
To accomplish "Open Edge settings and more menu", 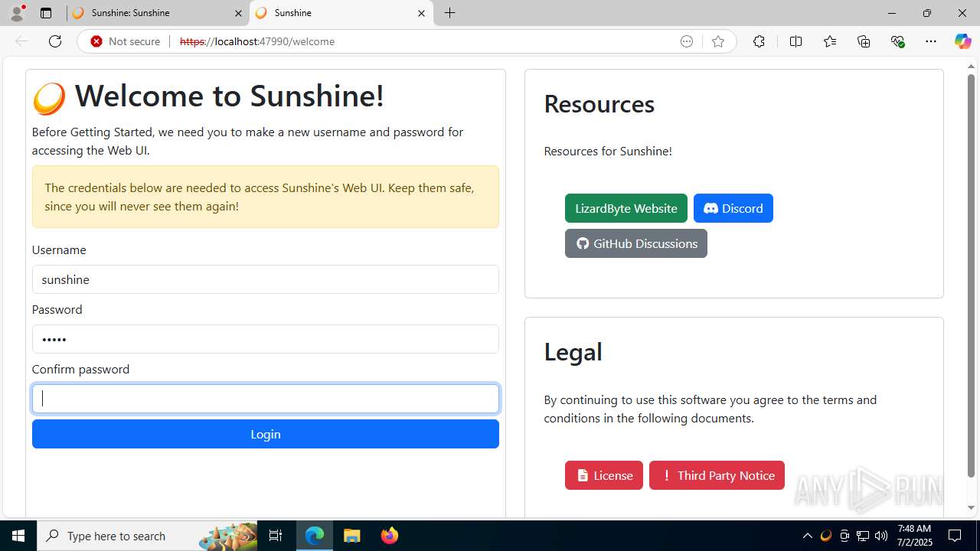I will tap(931, 41).
